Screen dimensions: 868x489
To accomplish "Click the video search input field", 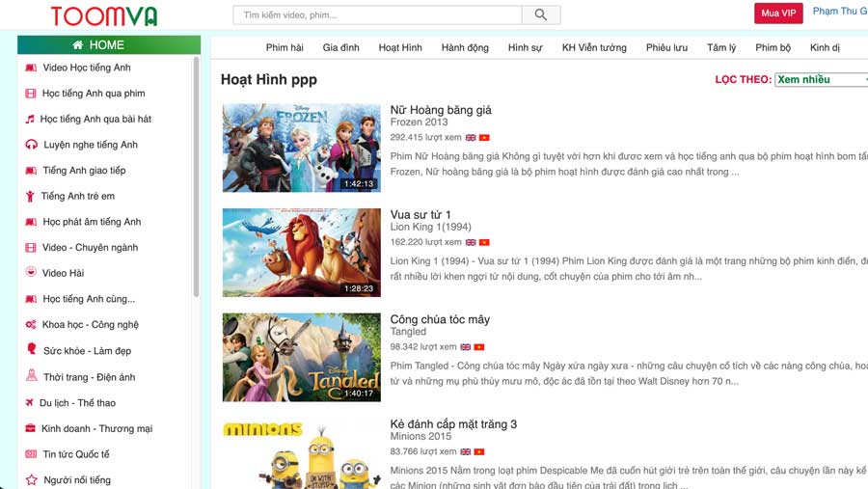I will click(377, 15).
